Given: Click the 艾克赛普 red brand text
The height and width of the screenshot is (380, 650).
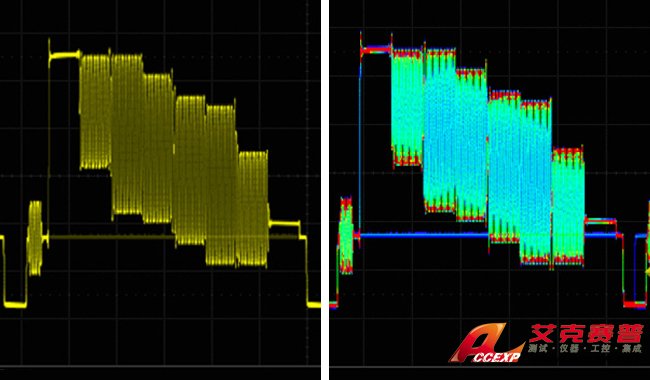Looking at the screenshot, I should (x=586, y=333).
